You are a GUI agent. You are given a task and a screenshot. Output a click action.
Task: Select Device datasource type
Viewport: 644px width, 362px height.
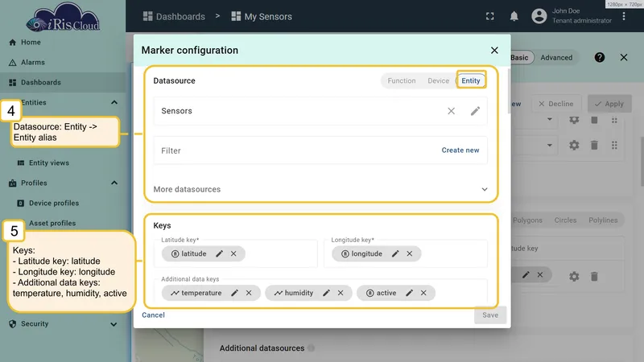click(x=438, y=81)
